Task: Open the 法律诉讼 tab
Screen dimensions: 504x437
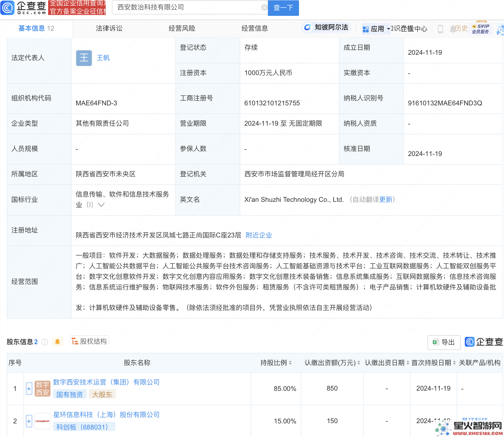Action: 109,28
